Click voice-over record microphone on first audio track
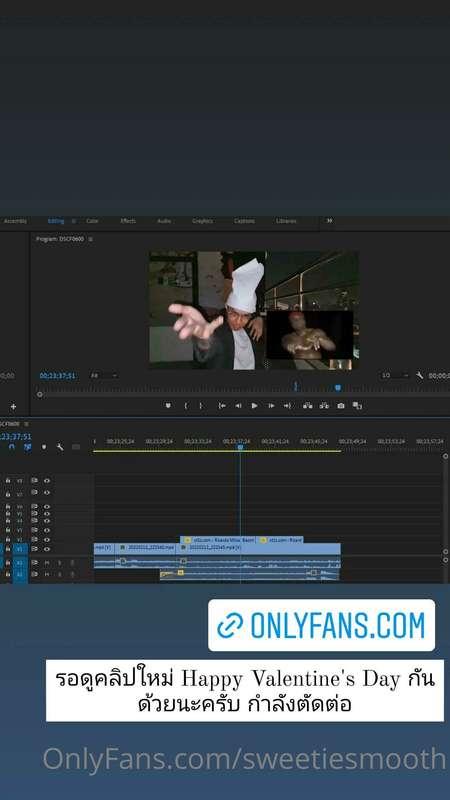The width and height of the screenshot is (450, 800). pos(72,563)
